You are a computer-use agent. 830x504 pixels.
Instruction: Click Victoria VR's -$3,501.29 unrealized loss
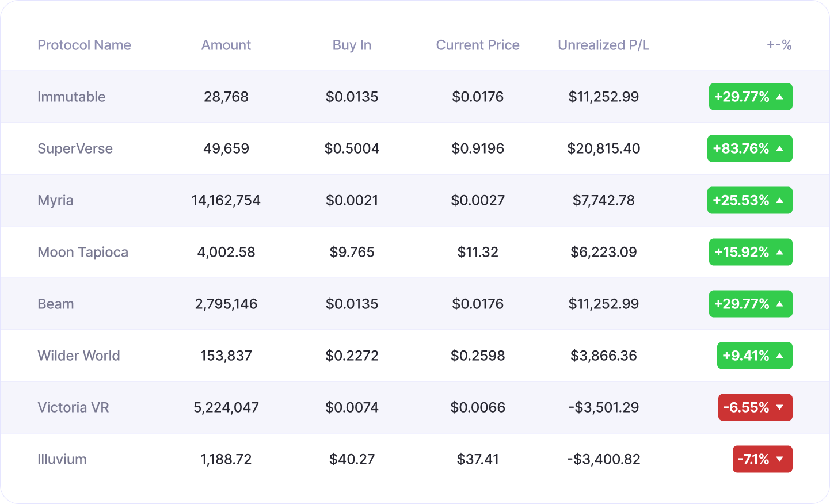[603, 407]
